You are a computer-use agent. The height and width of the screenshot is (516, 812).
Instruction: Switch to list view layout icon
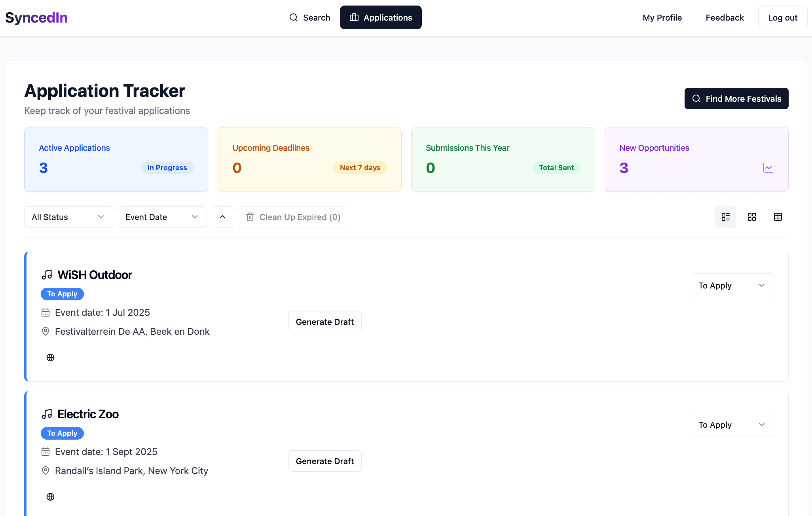pos(725,217)
